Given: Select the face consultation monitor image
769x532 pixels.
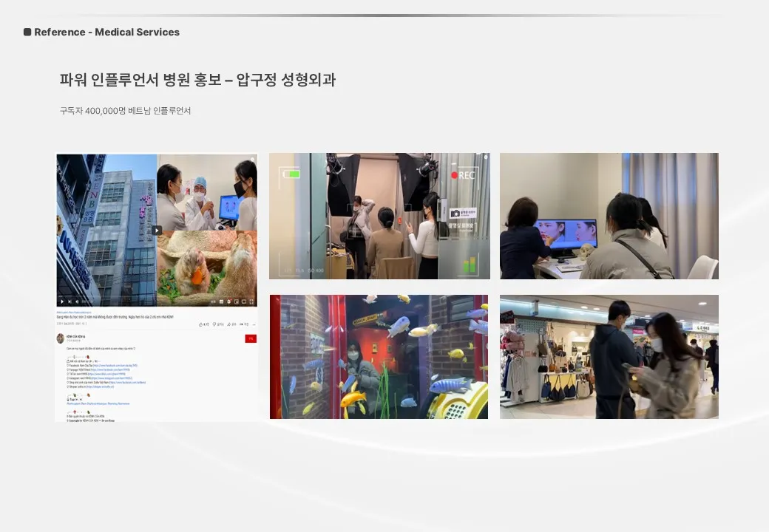Looking at the screenshot, I should click(x=609, y=216).
